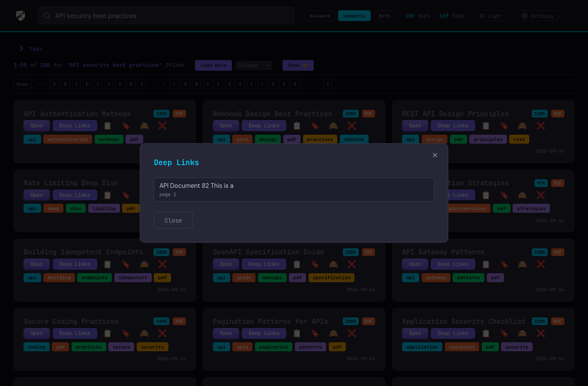Image resolution: width=588 pixels, height=386 pixels.
Task: Bookmark the Webhook Design Best Practices card
Action: tap(315, 126)
